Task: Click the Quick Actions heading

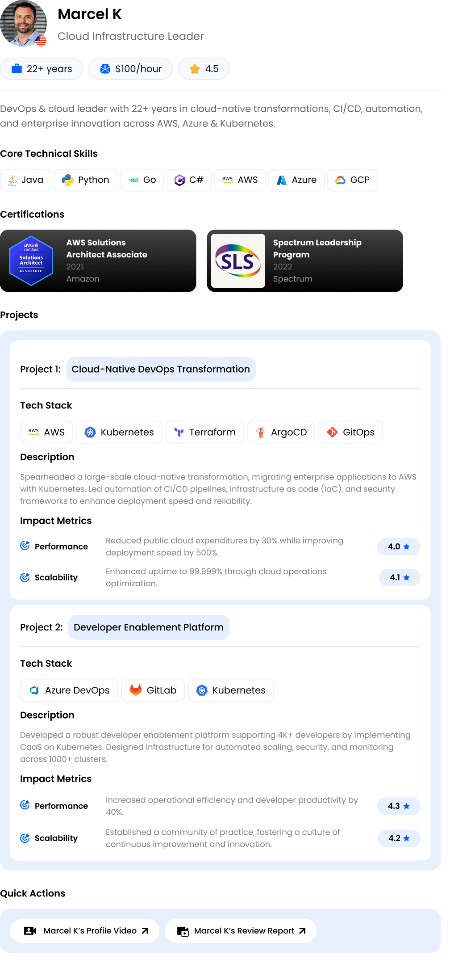Action: (33, 893)
